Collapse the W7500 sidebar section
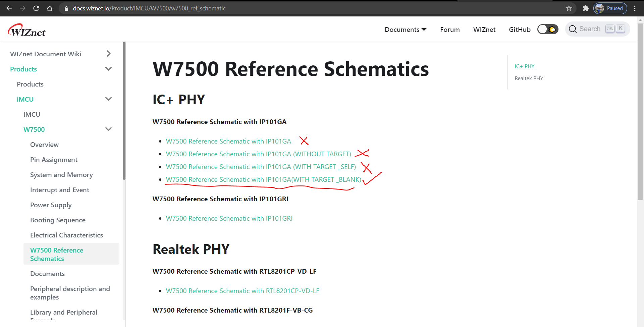The height and width of the screenshot is (327, 644). click(108, 129)
